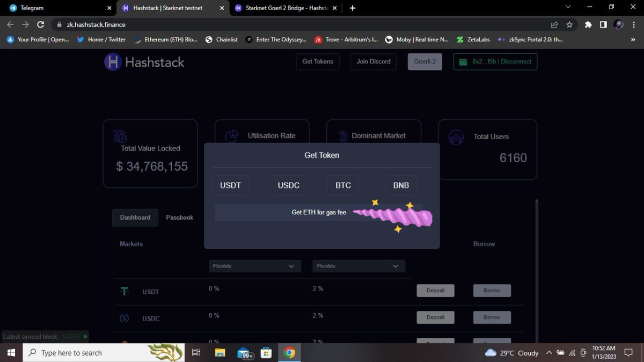The height and width of the screenshot is (362, 644).
Task: Go back in browser history
Action: tap(10, 25)
